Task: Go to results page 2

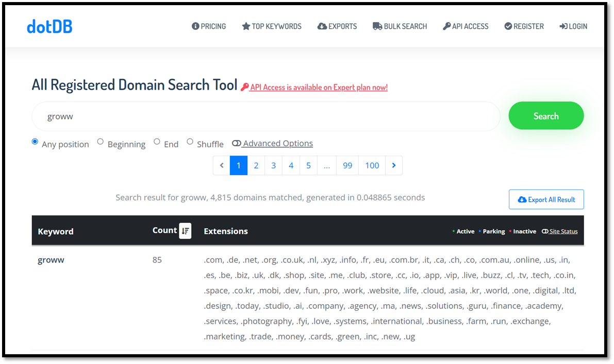Action: pos(256,165)
